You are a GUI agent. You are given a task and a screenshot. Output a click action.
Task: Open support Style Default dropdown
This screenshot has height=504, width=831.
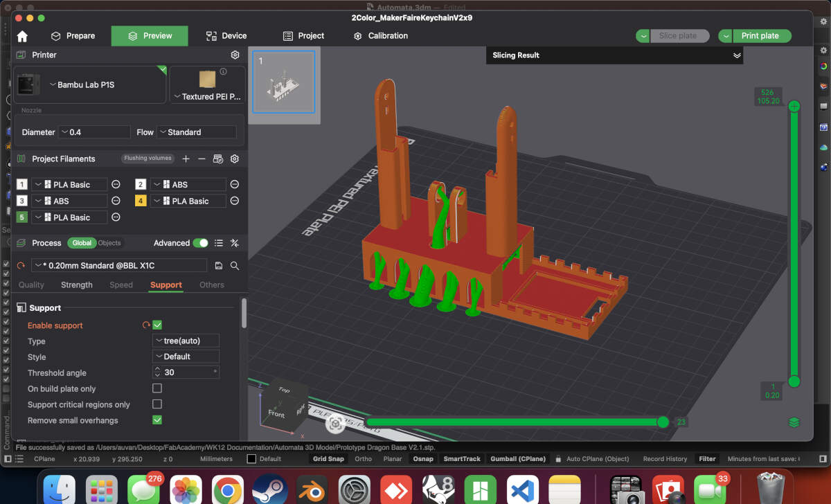point(186,357)
